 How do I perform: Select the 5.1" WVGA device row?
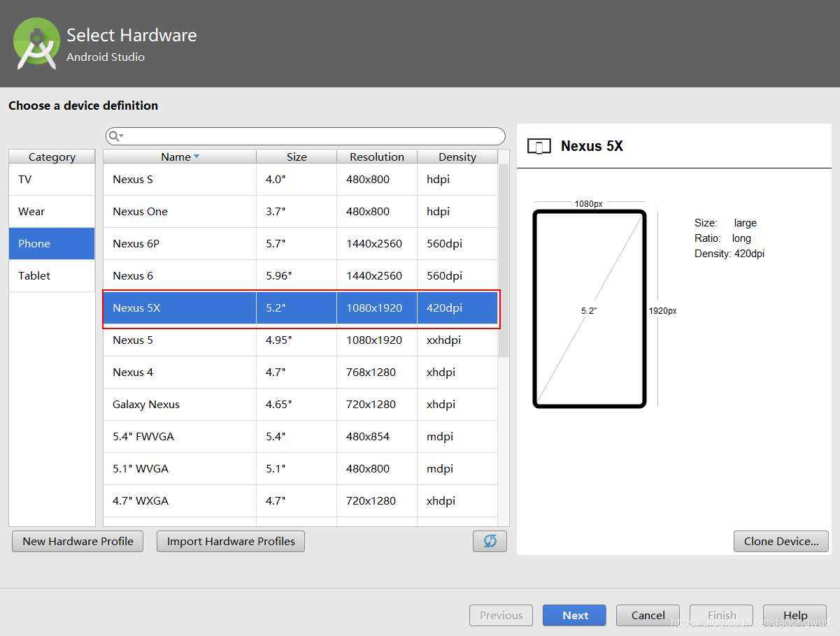click(x=301, y=469)
